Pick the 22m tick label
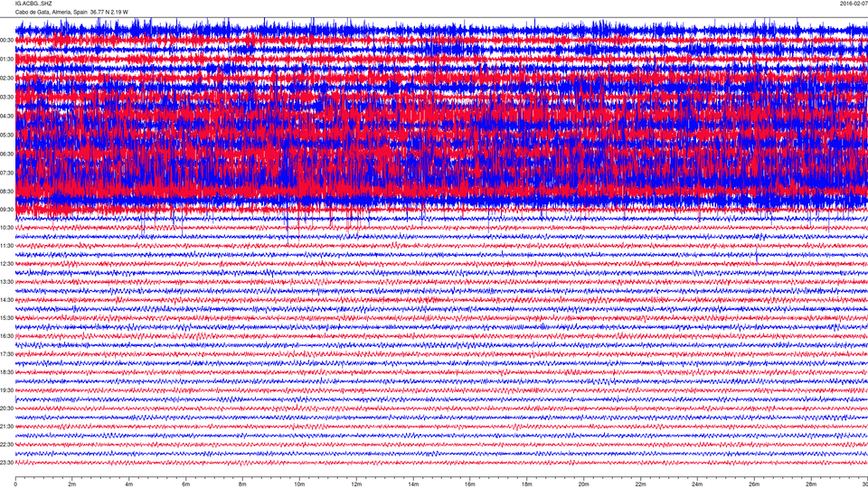 (x=640, y=484)
